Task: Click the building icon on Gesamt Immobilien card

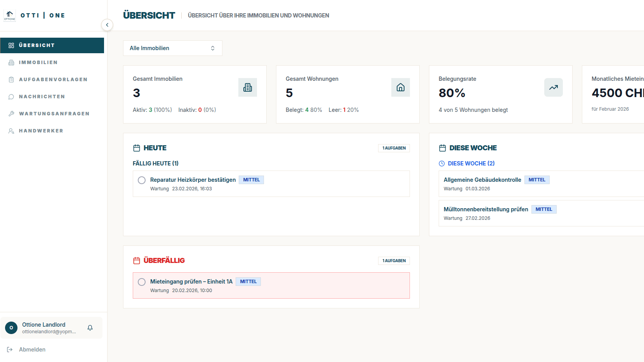Action: pos(247,87)
